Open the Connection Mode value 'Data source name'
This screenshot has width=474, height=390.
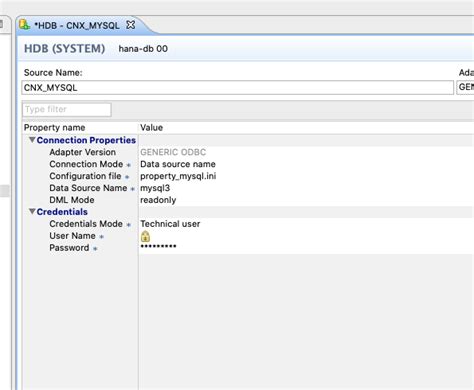178,164
